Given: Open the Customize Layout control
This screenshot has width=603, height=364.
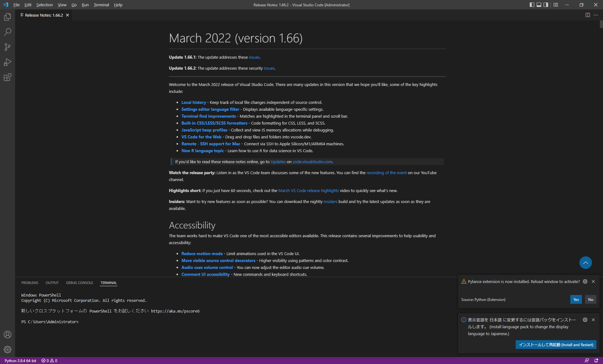Looking at the screenshot, I should point(556,5).
